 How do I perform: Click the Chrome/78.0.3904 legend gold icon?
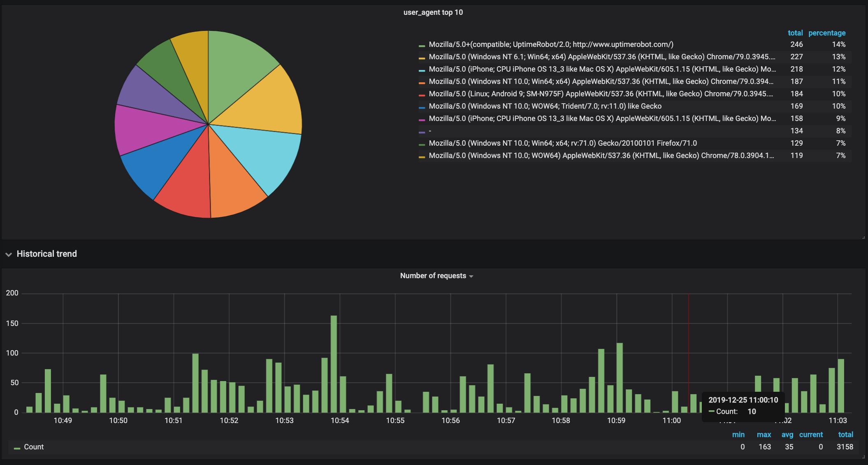422,157
